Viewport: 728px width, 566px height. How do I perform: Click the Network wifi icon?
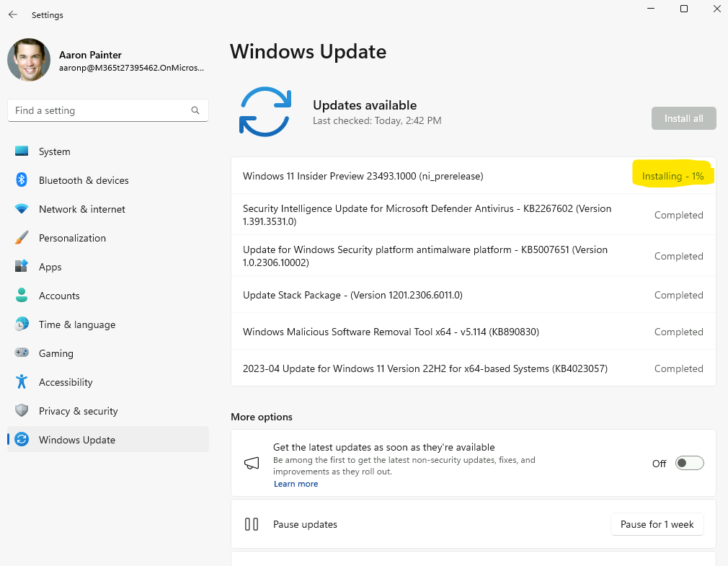pos(22,208)
